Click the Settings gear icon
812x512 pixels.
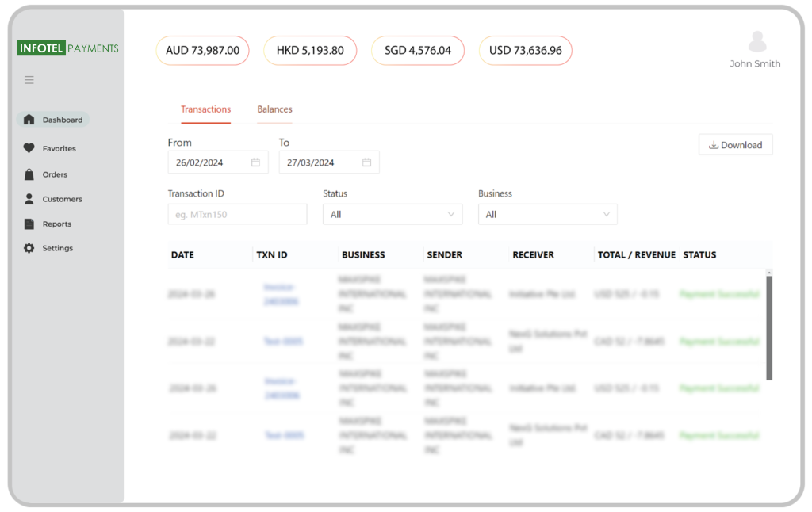(x=29, y=248)
